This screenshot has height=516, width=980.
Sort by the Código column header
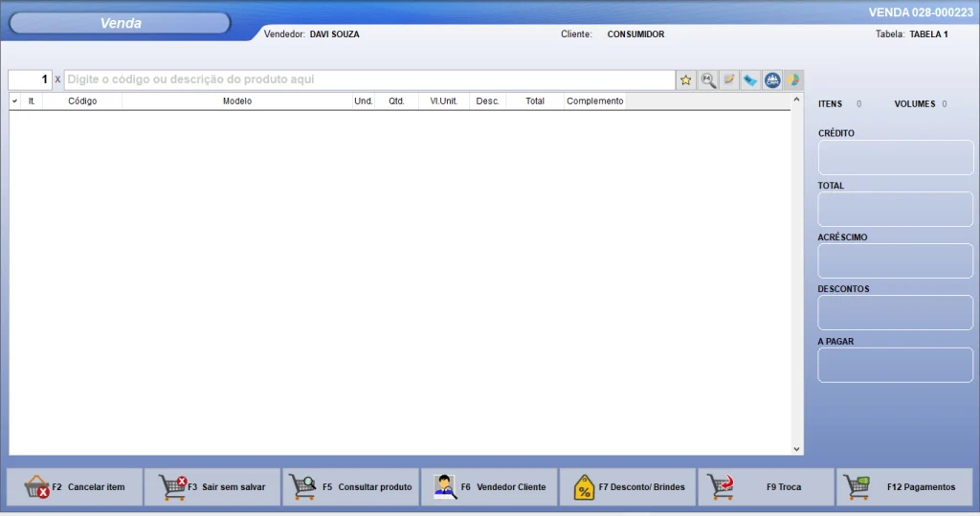82,101
